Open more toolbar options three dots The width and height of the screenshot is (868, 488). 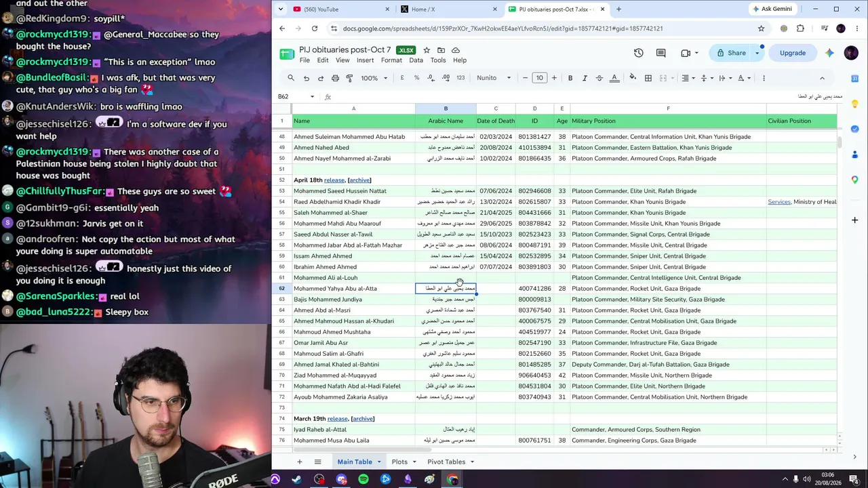tap(764, 78)
